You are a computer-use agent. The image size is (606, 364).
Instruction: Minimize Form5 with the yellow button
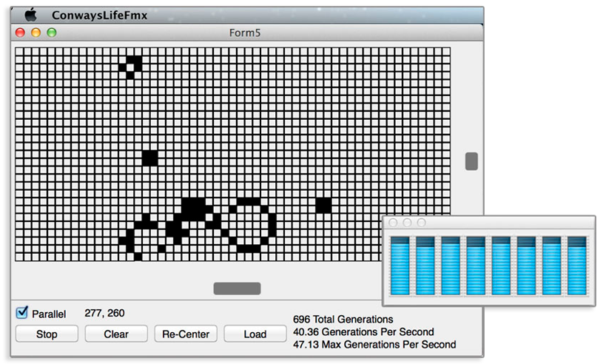pos(36,33)
